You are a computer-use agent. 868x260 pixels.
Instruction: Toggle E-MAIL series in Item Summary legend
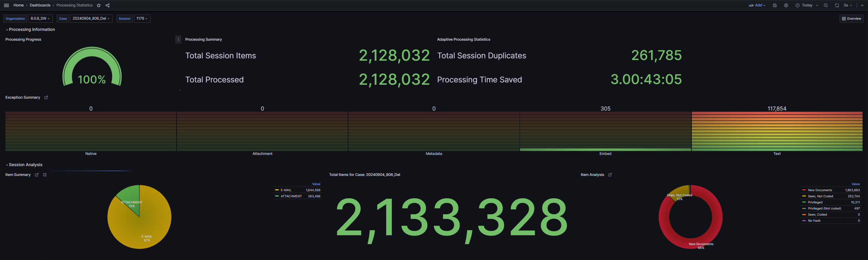(286, 190)
